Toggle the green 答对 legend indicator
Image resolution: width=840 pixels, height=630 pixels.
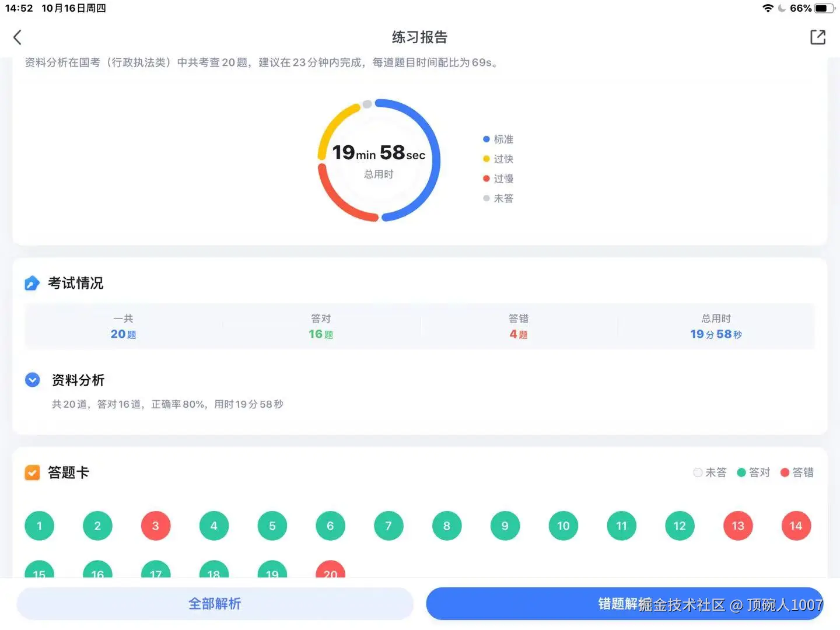pos(741,473)
